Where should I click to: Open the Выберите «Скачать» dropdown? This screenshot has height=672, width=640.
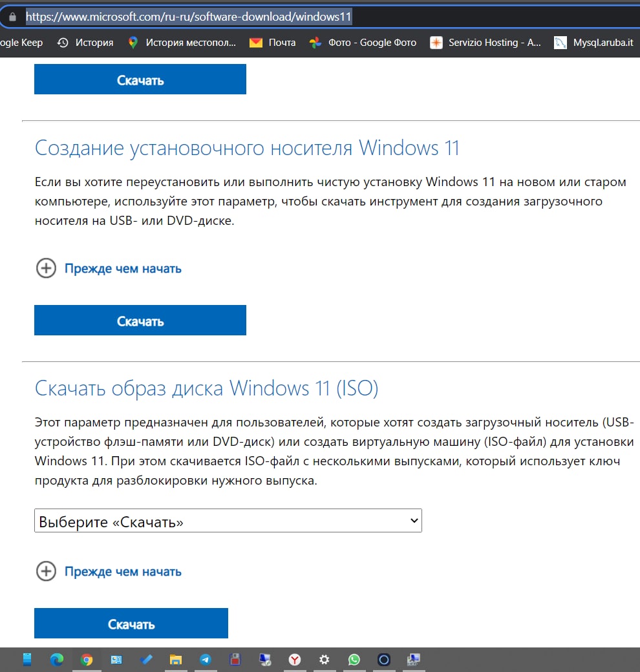point(228,521)
